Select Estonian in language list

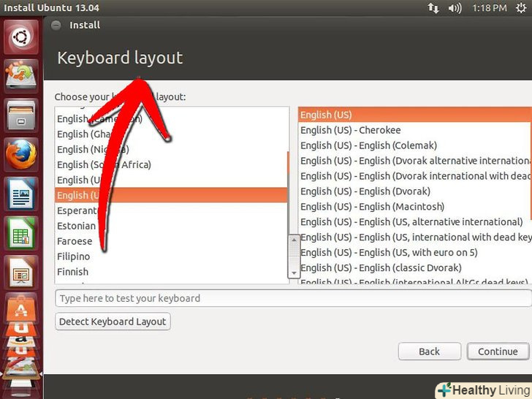click(x=171, y=226)
